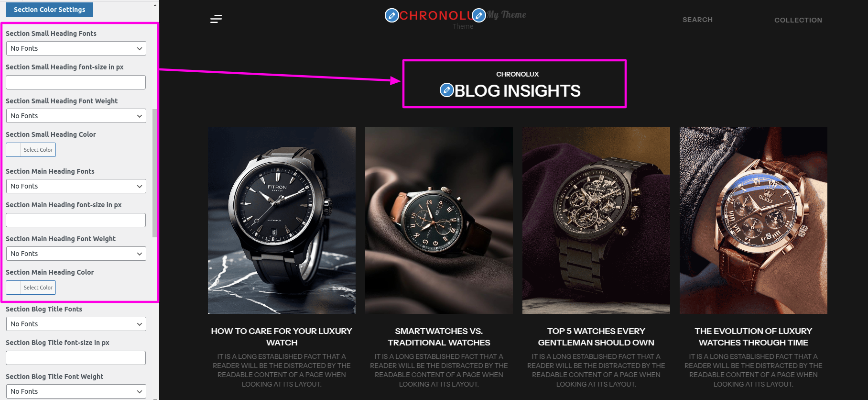
Task: Open Section Blog Title Fonts dropdown
Action: point(76,324)
